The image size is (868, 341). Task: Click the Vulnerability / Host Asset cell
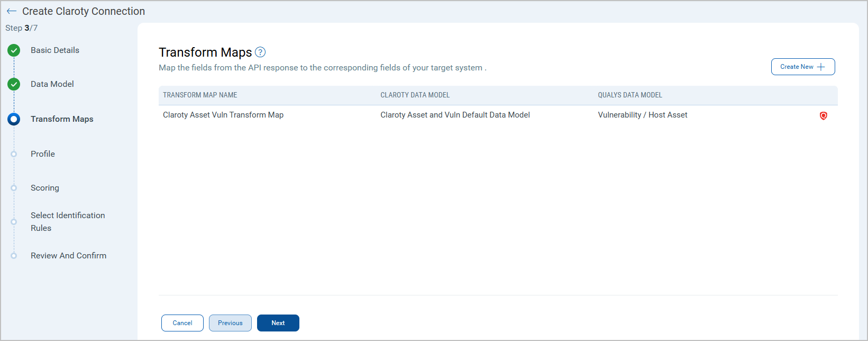(643, 115)
